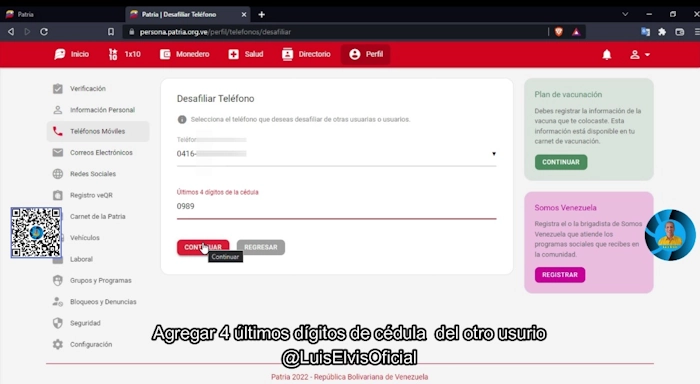Click REGISTRAR in Somos Venezuela card
Screen dimensions: 700x384
coord(560,275)
